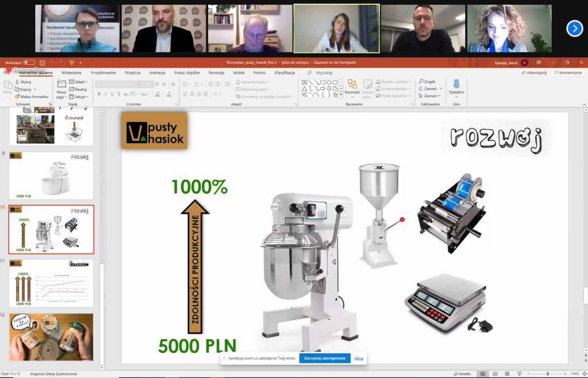
Task: Switch to the Recenzja tab
Action: point(216,73)
